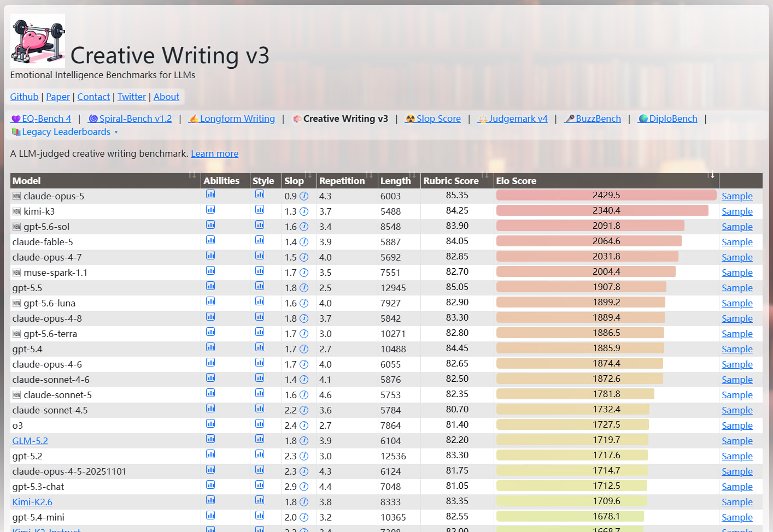Click Elo score bar 2429.5 for claude-opus-5
773x532 pixels.
[x=606, y=195]
